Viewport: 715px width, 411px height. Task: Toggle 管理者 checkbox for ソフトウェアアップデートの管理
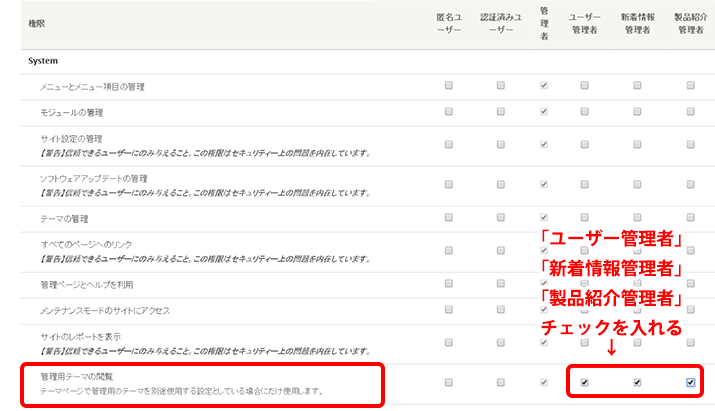[x=544, y=184]
